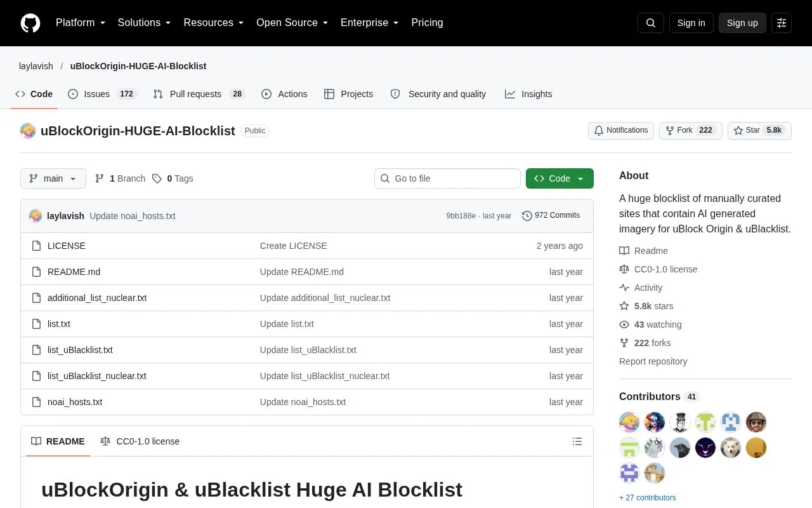Open additional_list_nuclear.txt file
The height and width of the screenshot is (508, 812).
coord(97,298)
